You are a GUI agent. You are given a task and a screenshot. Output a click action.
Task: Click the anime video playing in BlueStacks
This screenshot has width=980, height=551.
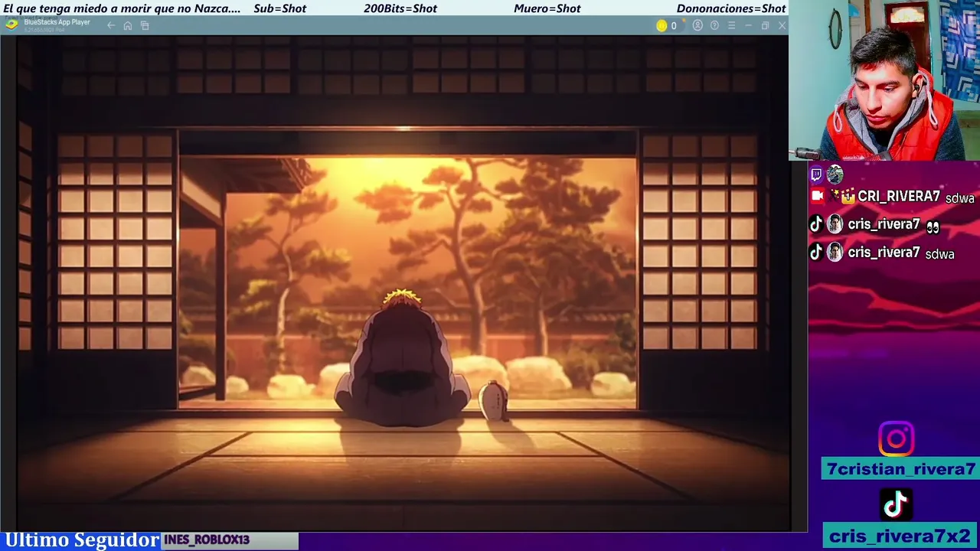403,283
